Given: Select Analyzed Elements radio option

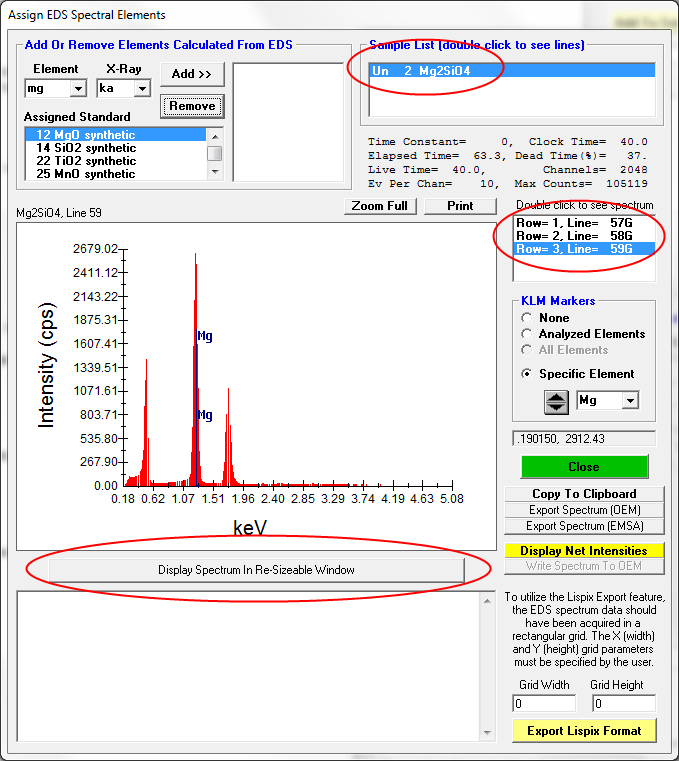Looking at the screenshot, I should [527, 334].
